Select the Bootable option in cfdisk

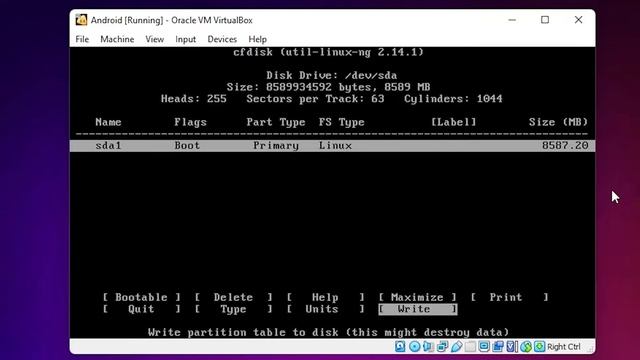coord(141,297)
